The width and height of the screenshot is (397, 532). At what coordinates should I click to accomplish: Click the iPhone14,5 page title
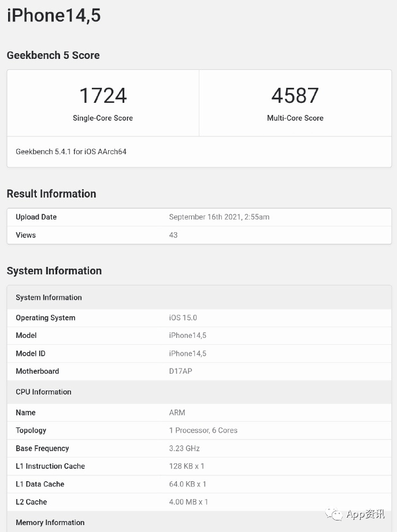pos(54,15)
